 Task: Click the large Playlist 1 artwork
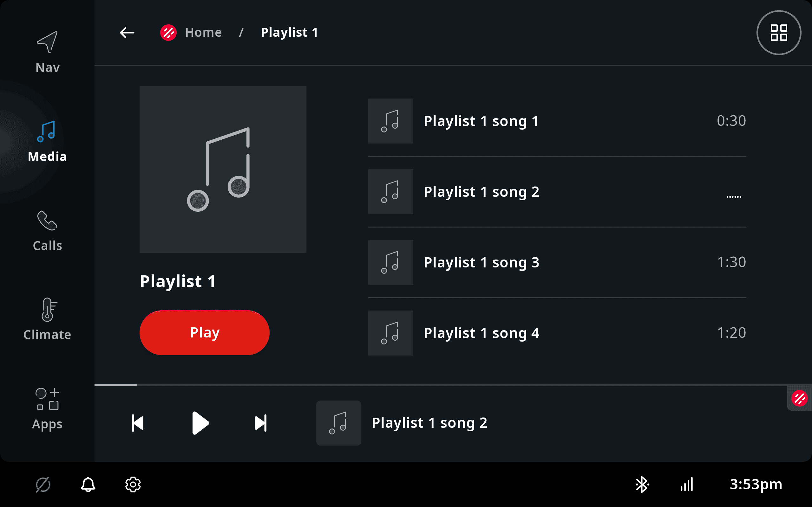pyautogui.click(x=223, y=169)
